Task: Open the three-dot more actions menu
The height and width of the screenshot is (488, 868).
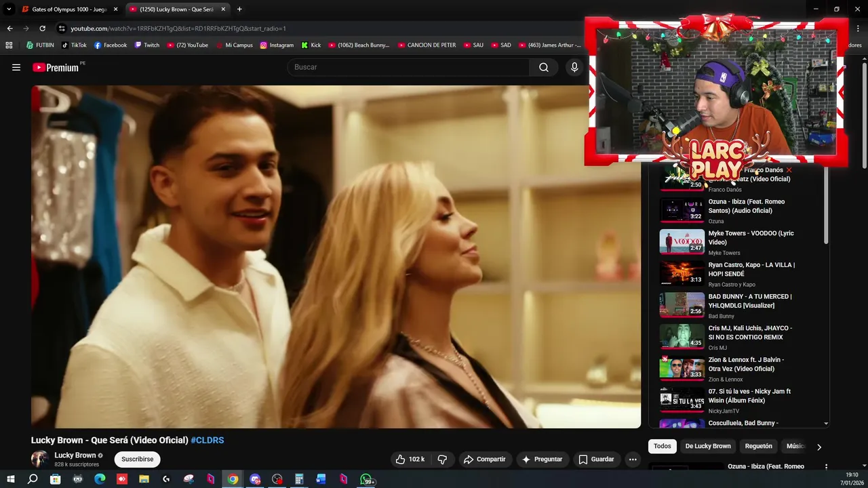Action: click(x=633, y=460)
